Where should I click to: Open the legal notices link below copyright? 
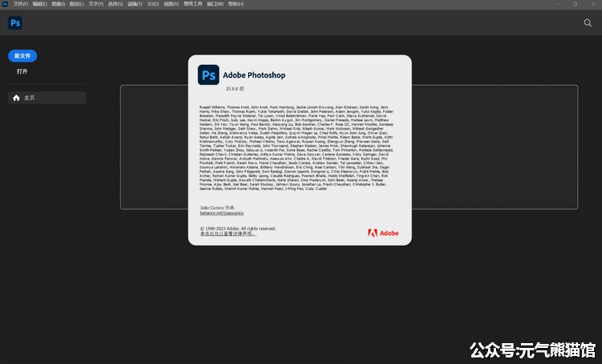pos(228,234)
